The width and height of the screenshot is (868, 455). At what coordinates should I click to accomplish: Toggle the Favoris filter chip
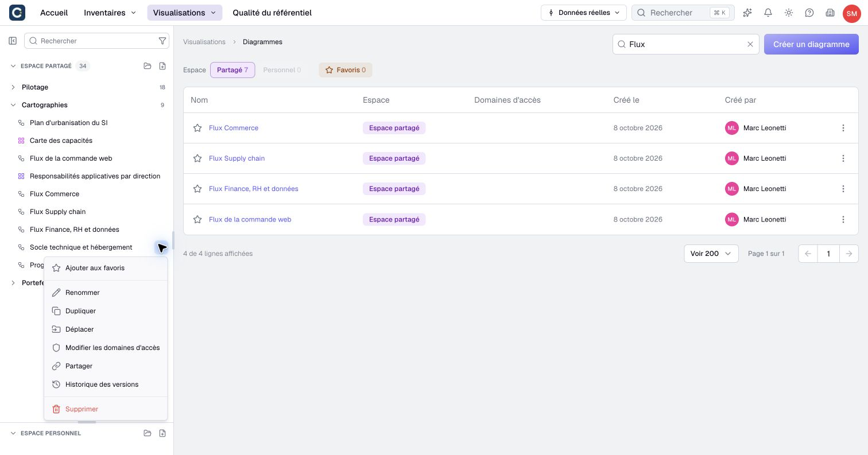pyautogui.click(x=346, y=70)
